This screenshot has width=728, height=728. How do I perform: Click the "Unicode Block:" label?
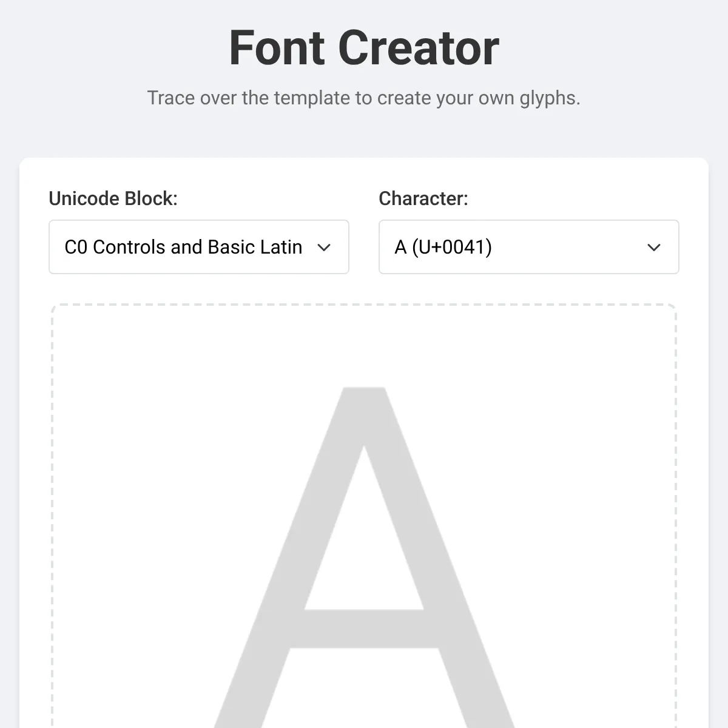(x=113, y=198)
